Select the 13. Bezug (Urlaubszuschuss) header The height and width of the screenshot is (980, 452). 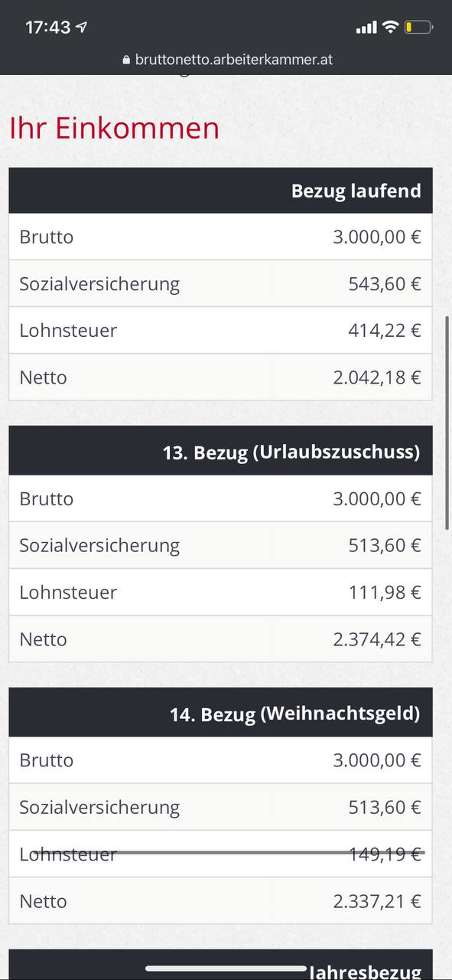coord(221,452)
